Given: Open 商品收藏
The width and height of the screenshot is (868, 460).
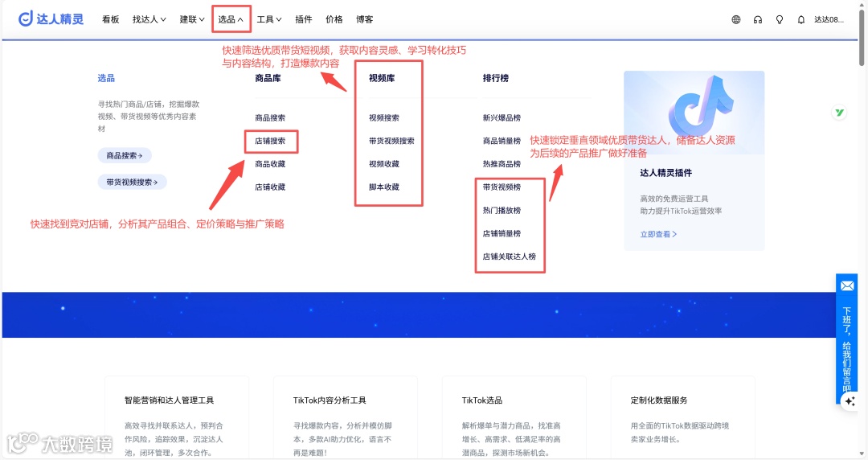Looking at the screenshot, I should click(270, 164).
